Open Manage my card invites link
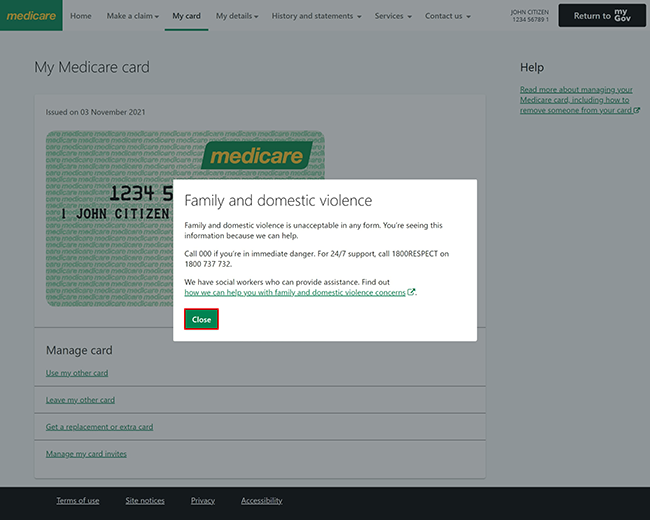Image resolution: width=650 pixels, height=520 pixels. coord(86,454)
